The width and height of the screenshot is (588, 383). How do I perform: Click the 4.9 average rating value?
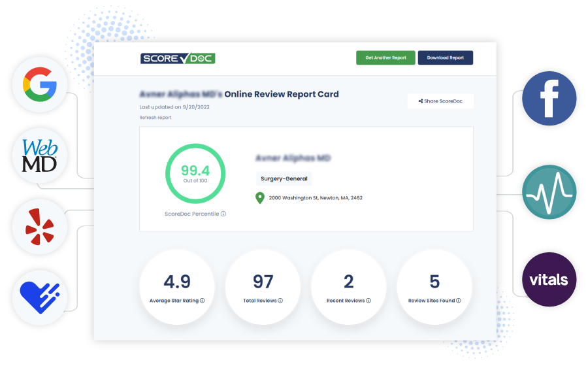coord(177,282)
